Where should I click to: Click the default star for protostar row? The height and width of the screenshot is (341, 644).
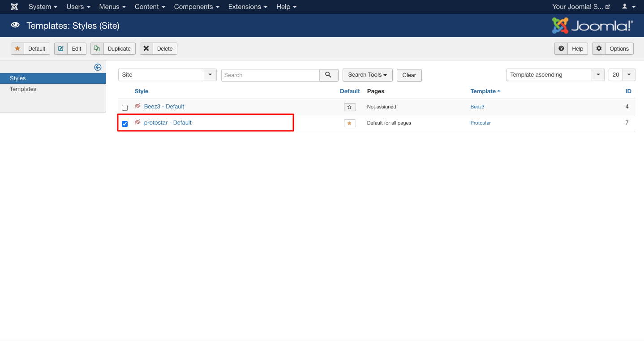tap(350, 123)
